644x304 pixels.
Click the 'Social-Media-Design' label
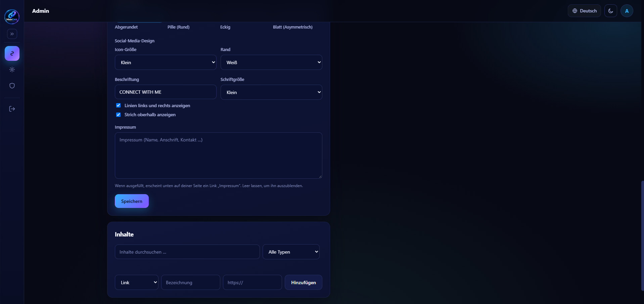coord(135,41)
